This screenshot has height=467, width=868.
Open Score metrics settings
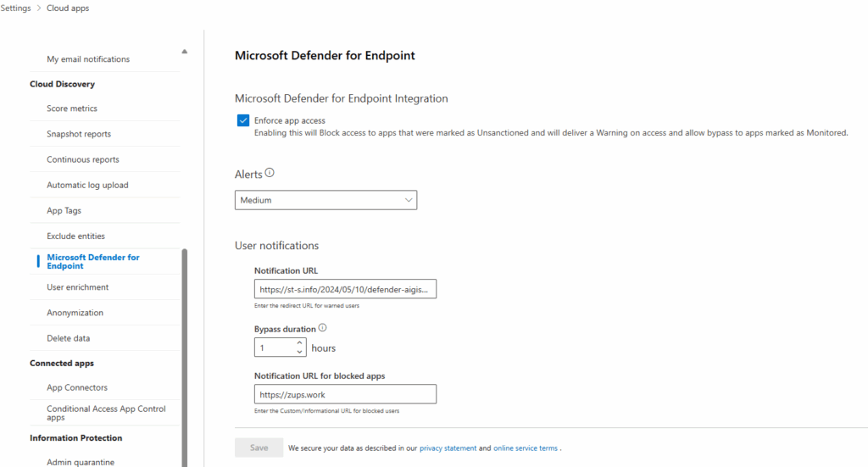pos(72,108)
